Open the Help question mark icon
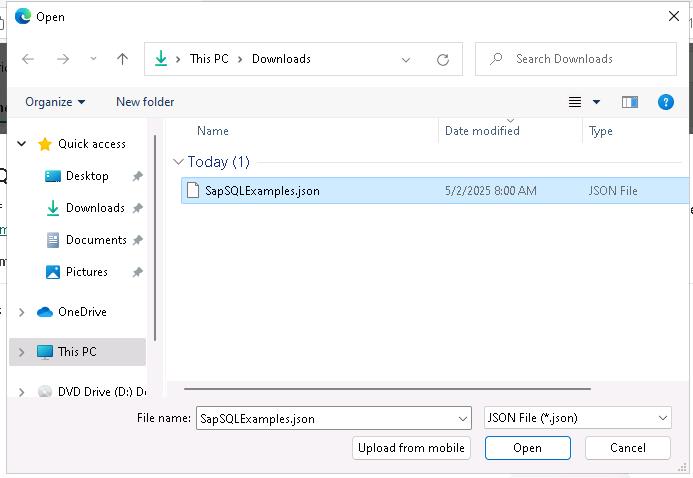 pyautogui.click(x=665, y=102)
